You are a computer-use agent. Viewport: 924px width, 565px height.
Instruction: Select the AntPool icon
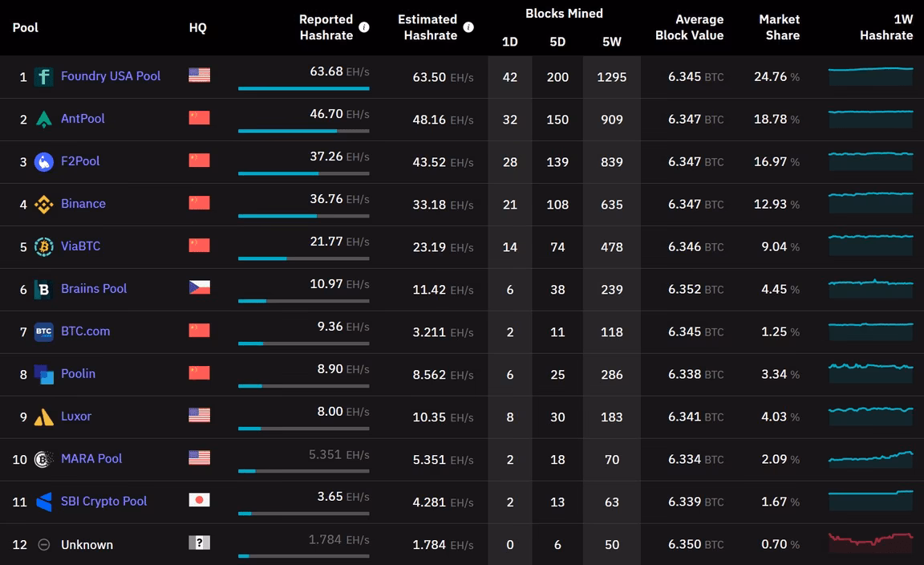[44, 118]
